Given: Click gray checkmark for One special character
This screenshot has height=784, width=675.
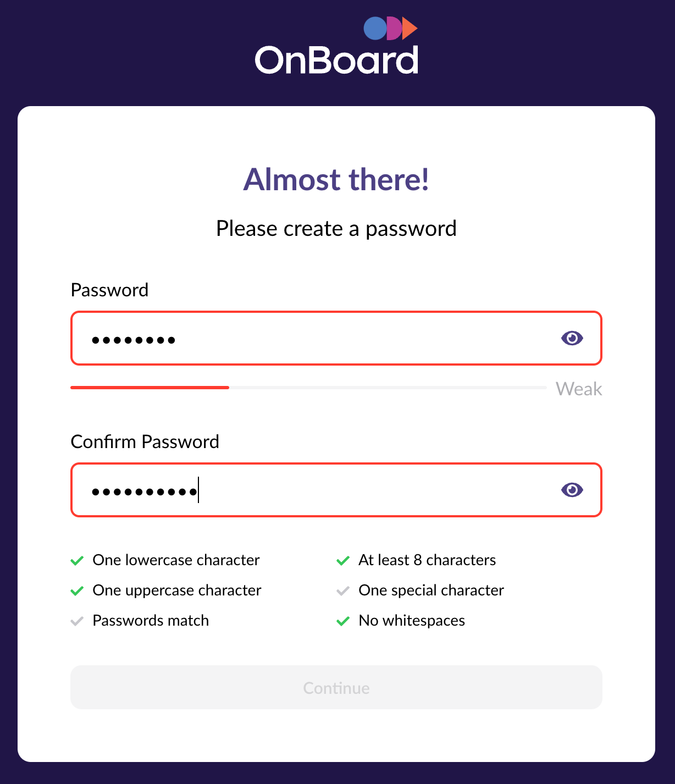Looking at the screenshot, I should 343,591.
